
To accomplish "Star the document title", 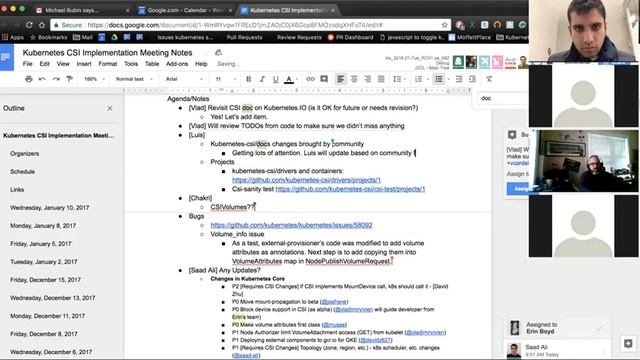I will (205, 53).
